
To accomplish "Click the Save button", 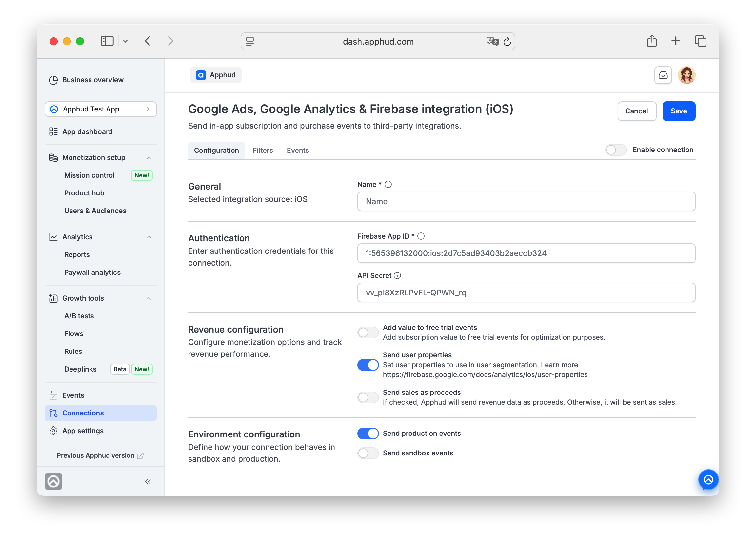I will point(679,111).
